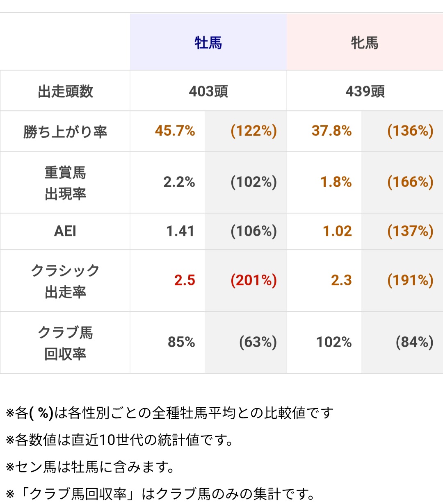
Task: Click the AEI row label
Action: tap(65, 232)
